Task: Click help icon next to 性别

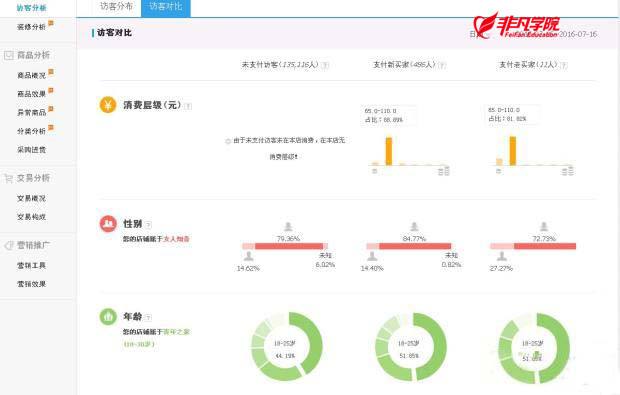Action: click(x=148, y=225)
